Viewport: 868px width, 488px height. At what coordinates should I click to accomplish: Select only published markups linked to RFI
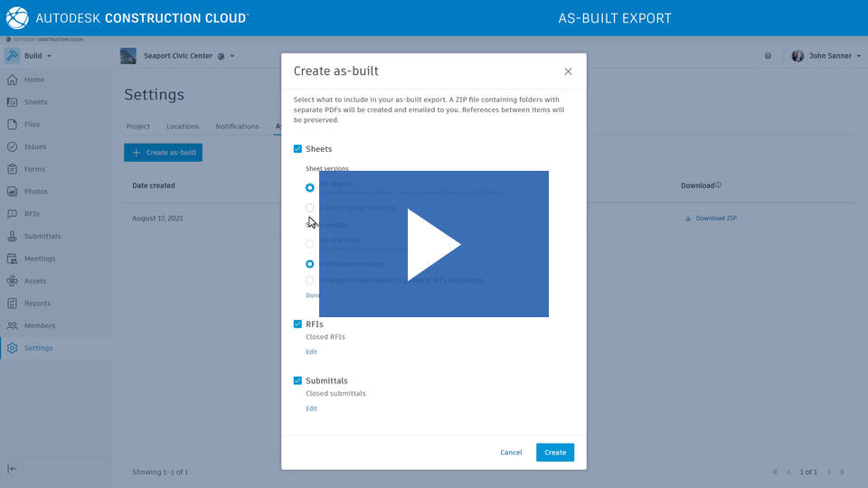310,280
